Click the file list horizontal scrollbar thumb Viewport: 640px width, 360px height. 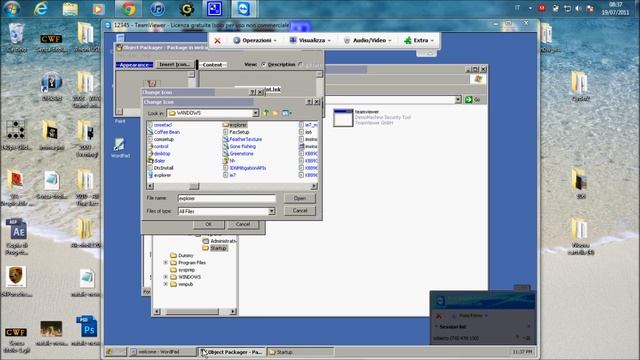pyautogui.click(x=194, y=187)
